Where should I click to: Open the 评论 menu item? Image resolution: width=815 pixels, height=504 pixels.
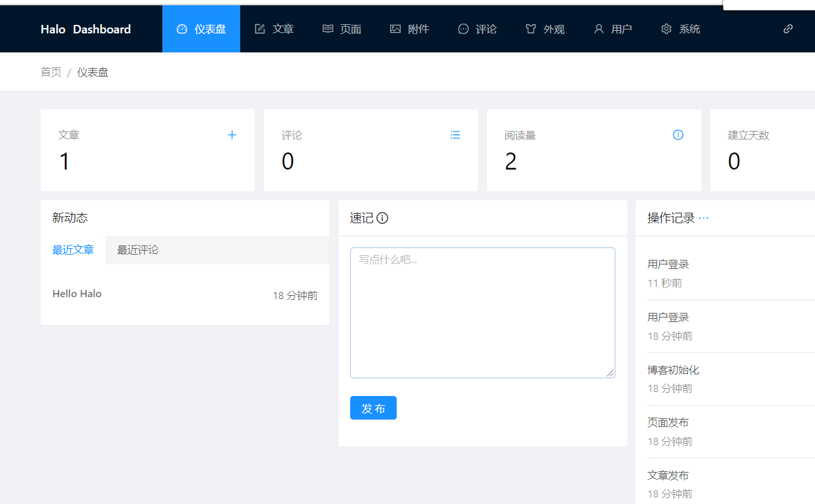click(x=477, y=29)
